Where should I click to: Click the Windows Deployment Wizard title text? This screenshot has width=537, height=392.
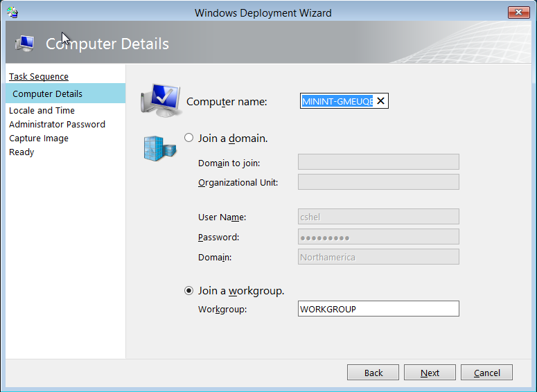(263, 13)
